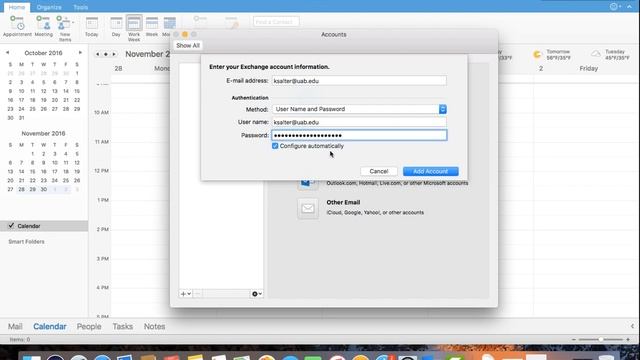Choose the Other Email account type
The image size is (640, 360).
click(x=343, y=202)
